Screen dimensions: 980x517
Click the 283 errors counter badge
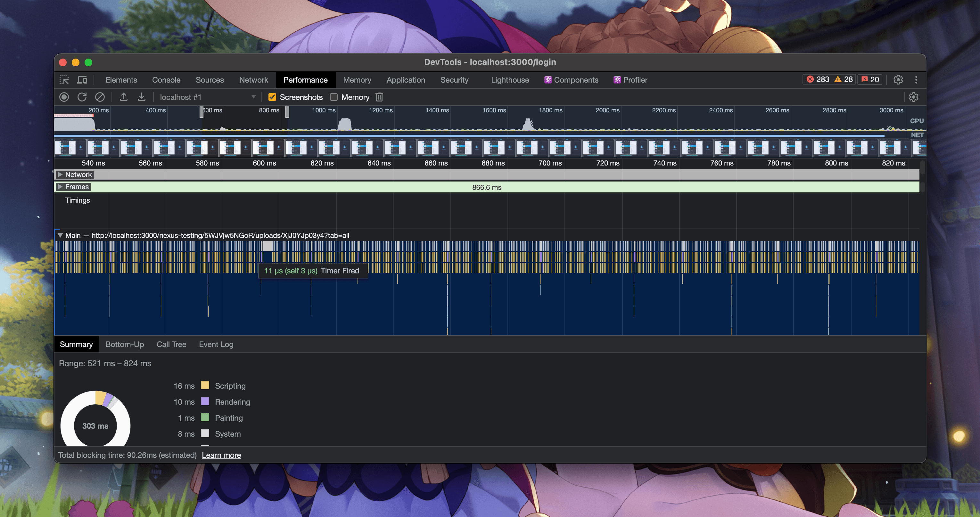817,79
